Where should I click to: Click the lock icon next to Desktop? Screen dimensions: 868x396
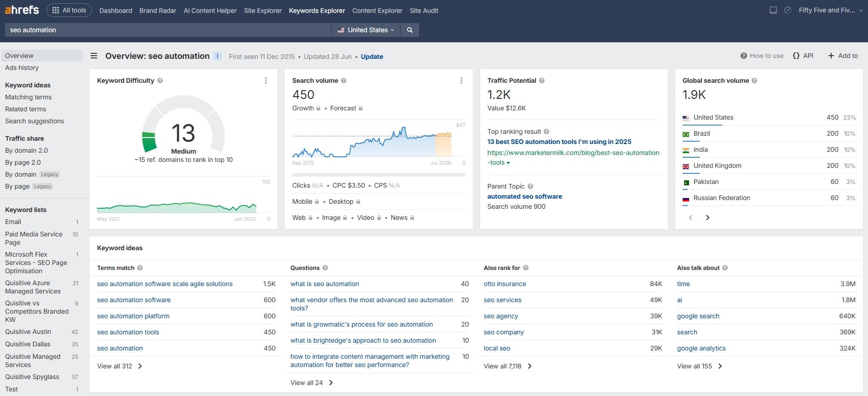358,201
